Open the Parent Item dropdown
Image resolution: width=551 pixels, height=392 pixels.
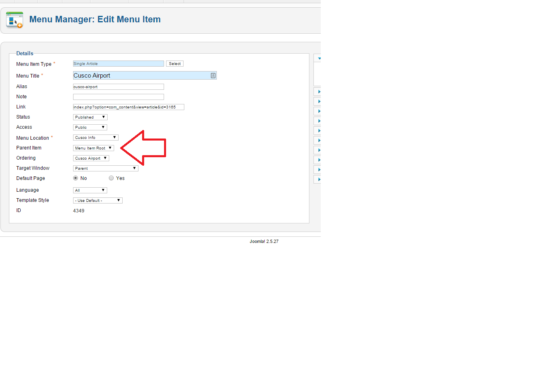93,148
